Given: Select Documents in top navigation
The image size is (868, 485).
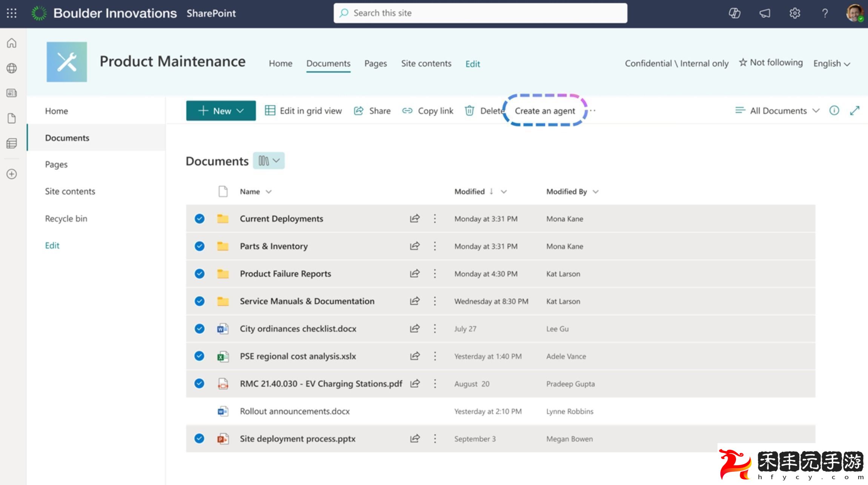Looking at the screenshot, I should [328, 63].
